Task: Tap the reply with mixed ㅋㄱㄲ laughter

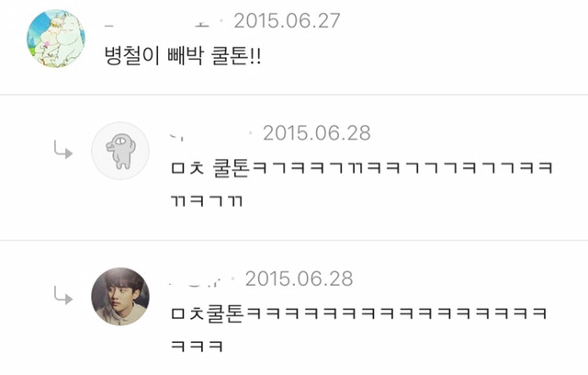Action: 362,184
